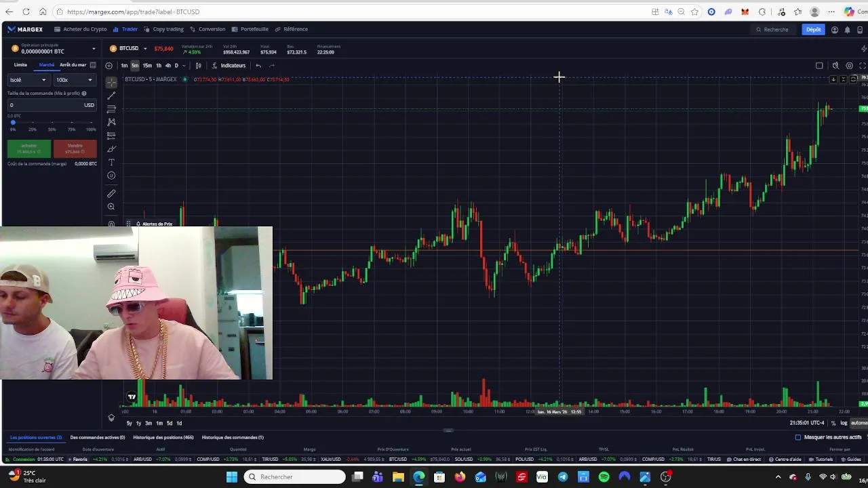Toggle fullscreen chart mode

(x=863, y=66)
